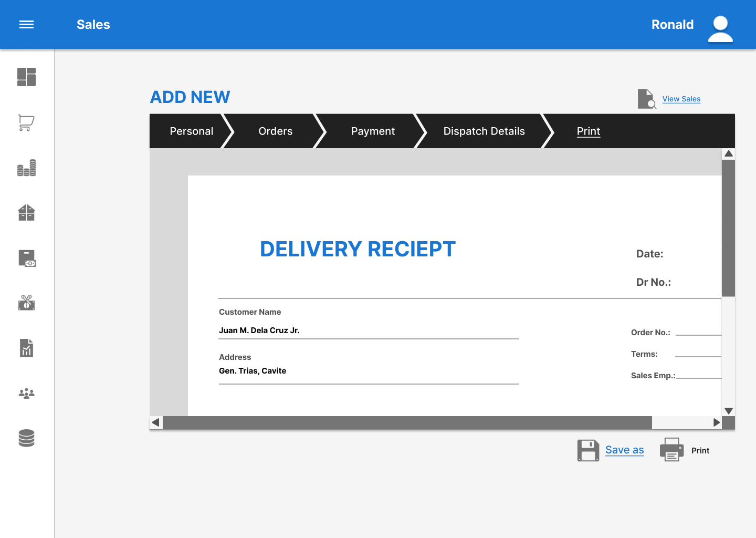Screen dimensions: 756x538
Task: Click the scroll up arrow of the receipt preview
Action: 729,154
